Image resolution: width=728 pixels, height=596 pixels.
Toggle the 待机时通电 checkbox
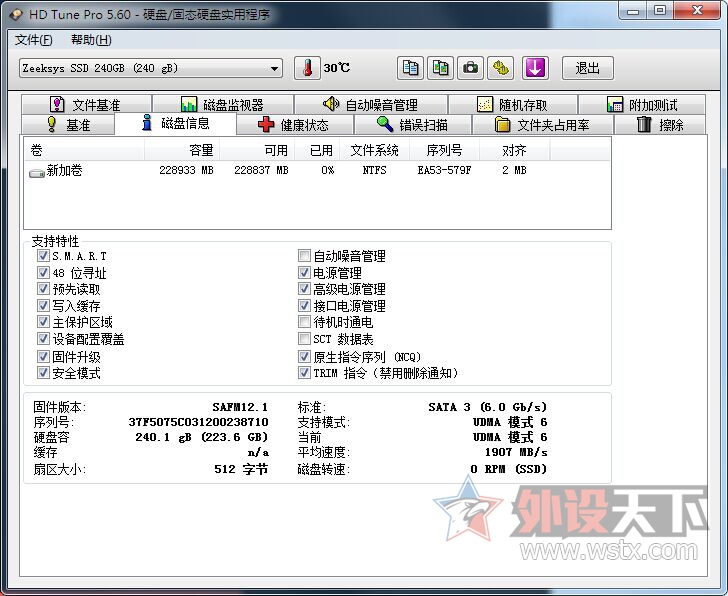point(304,322)
